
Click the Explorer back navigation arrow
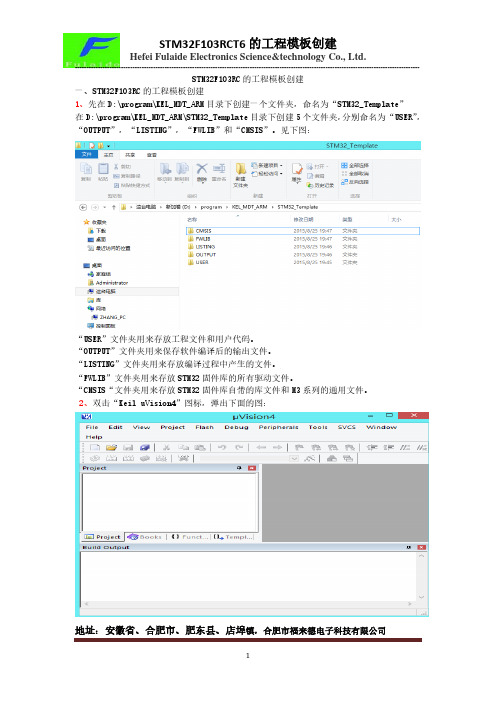pyautogui.click(x=83, y=207)
